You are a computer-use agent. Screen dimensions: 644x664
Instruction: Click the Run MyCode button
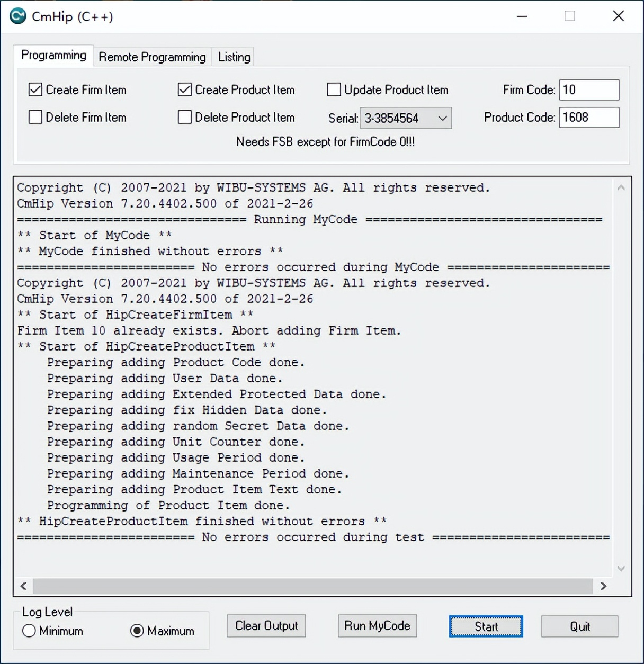pos(377,626)
